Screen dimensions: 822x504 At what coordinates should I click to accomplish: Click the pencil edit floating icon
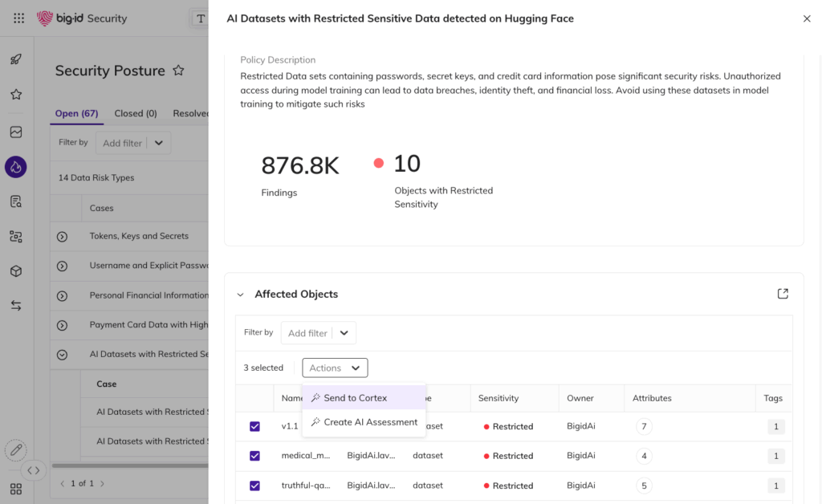[x=15, y=450]
